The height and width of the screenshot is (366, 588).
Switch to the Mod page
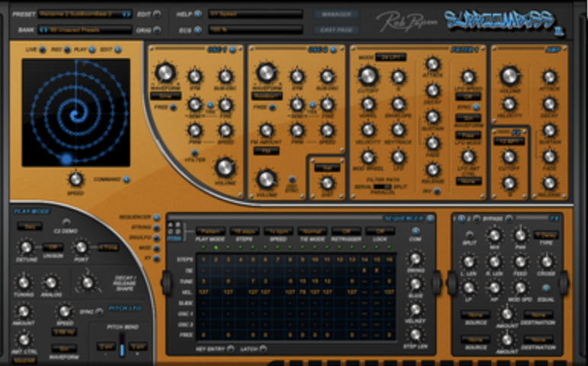point(156,248)
